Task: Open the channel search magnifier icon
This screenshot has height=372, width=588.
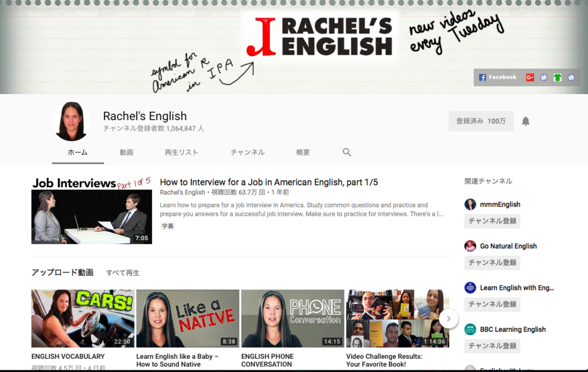Action: (x=347, y=152)
